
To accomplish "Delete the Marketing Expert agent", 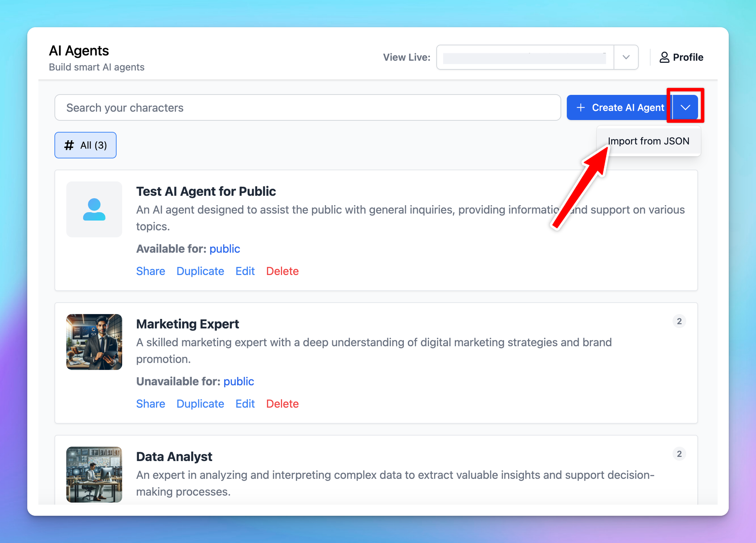I will (x=282, y=403).
